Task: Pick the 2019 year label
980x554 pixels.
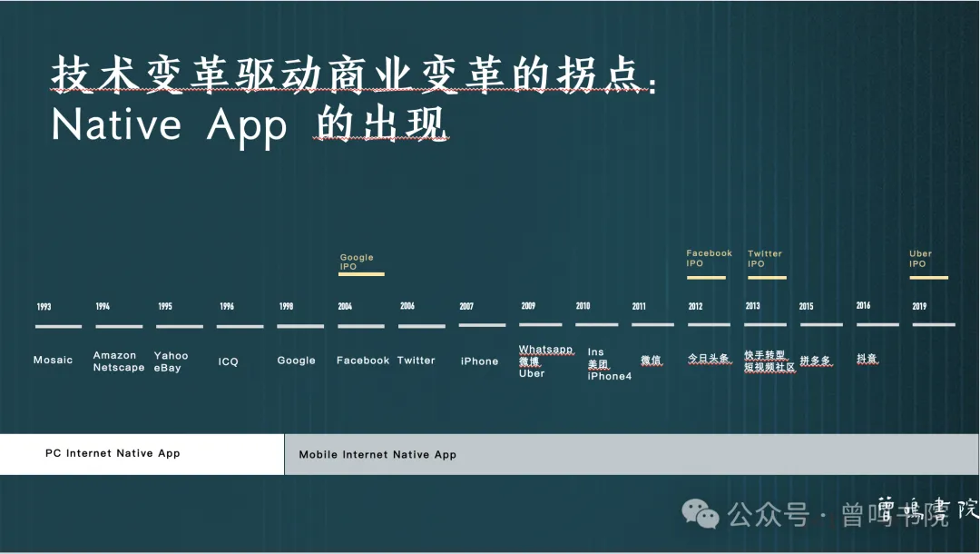Action: 919,306
